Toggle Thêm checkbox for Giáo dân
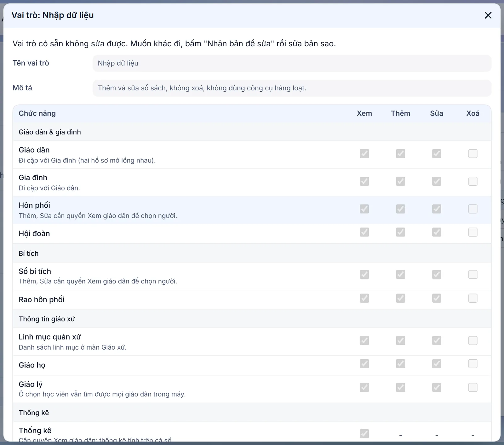Screen dimensions: 504x445 (x=401, y=153)
